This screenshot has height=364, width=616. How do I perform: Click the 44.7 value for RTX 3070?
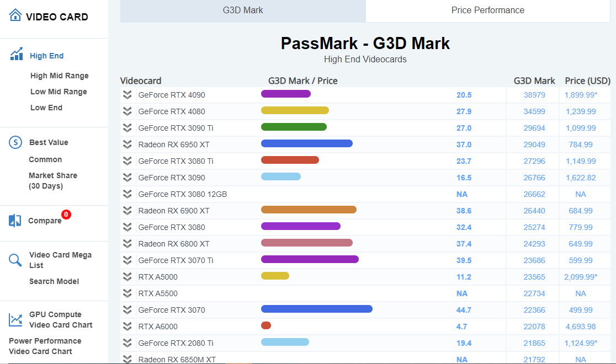464,310
